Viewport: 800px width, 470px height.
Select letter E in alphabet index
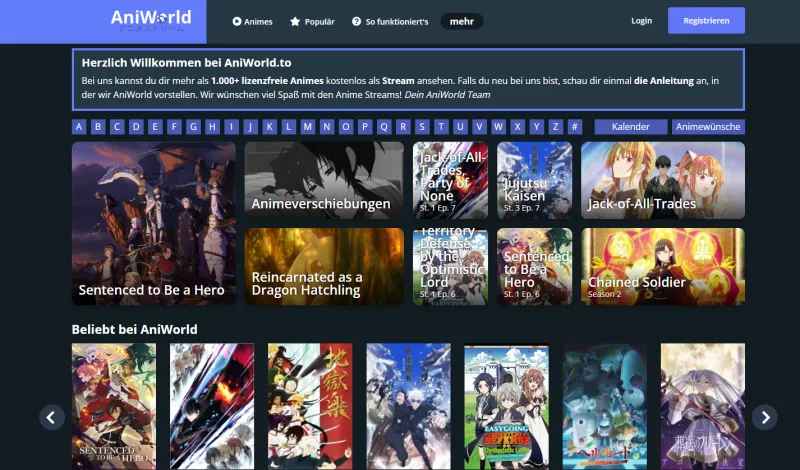click(x=155, y=127)
